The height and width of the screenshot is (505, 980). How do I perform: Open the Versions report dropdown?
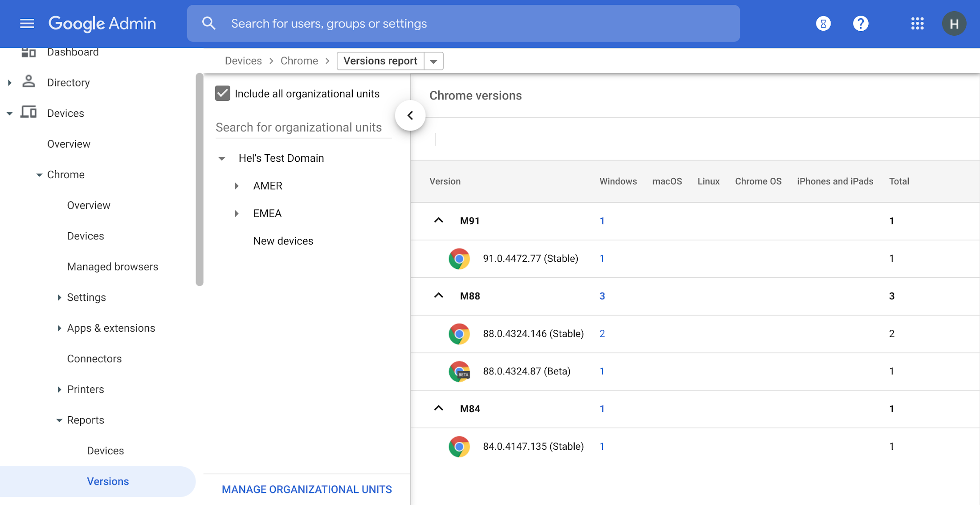tap(434, 61)
